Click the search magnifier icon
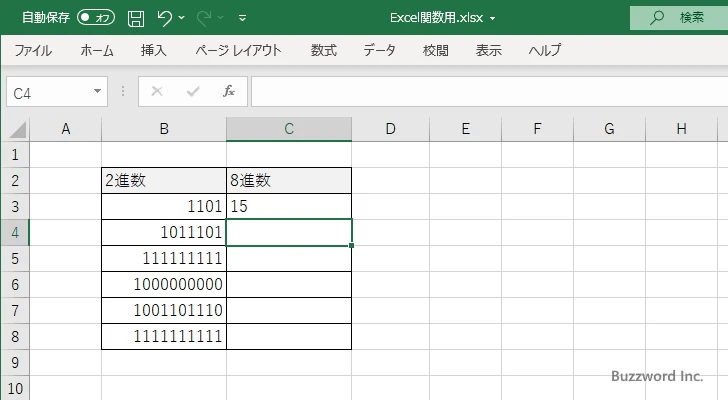The image size is (728, 400). coord(656,18)
